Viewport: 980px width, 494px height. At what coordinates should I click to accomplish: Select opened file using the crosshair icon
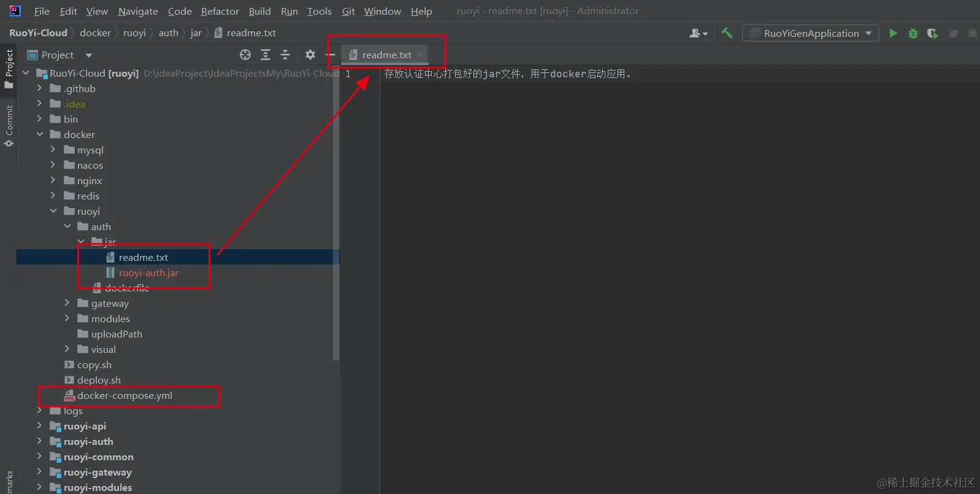coord(245,55)
